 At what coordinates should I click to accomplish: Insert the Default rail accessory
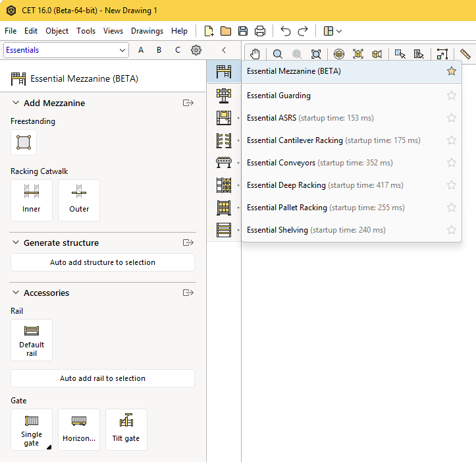click(32, 340)
